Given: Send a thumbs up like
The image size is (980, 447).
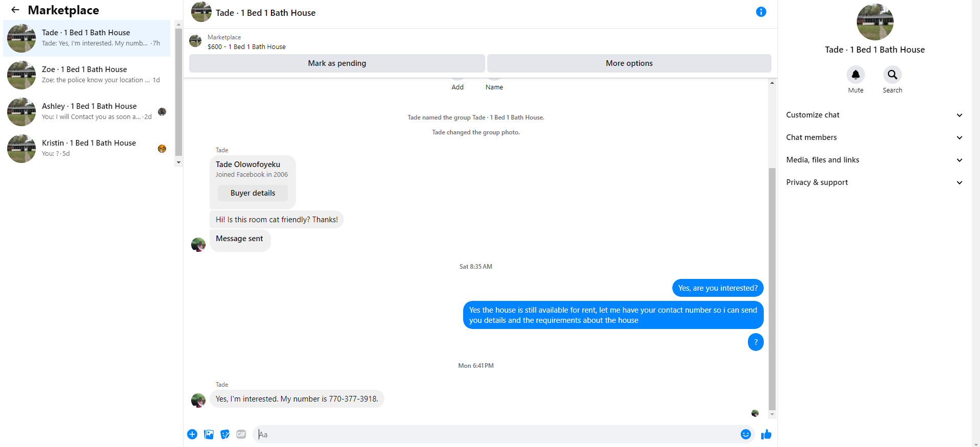Looking at the screenshot, I should (766, 434).
